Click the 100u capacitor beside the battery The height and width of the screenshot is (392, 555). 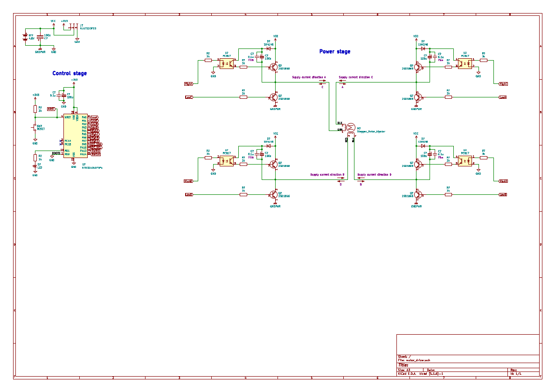[x=41, y=37]
